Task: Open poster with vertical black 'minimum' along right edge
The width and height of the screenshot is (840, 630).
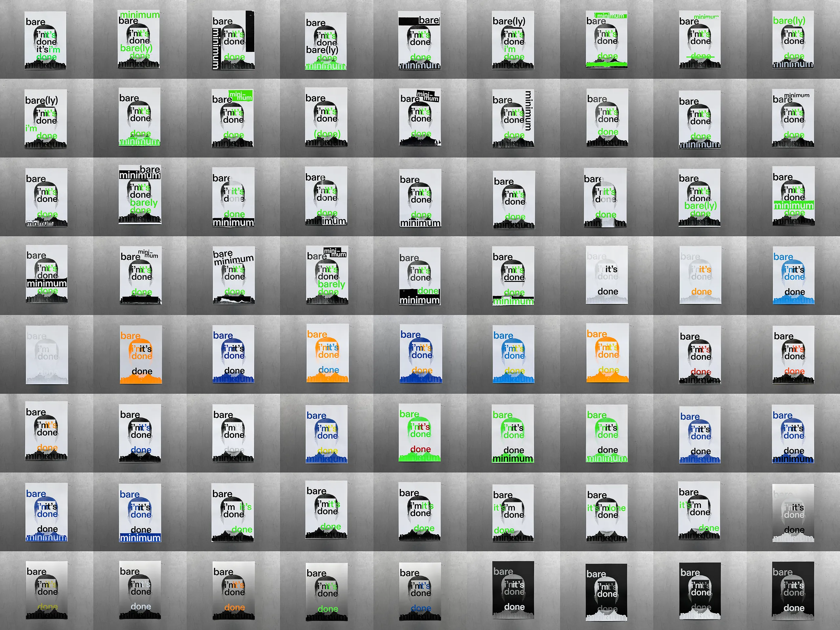Action: (513, 118)
